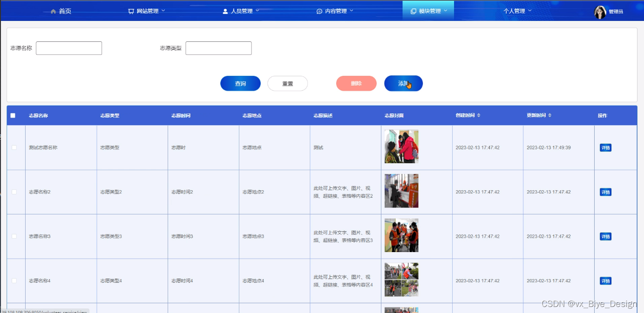Click the cell text 志愿地点4

tap(253, 280)
